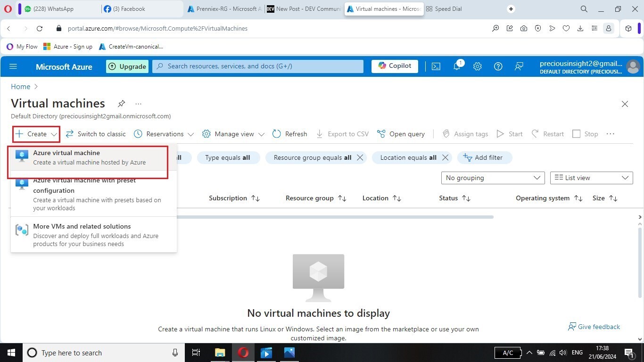The image size is (644, 362).
Task: Open the ellipsis next to Virtual machines title
Action: coord(138,104)
